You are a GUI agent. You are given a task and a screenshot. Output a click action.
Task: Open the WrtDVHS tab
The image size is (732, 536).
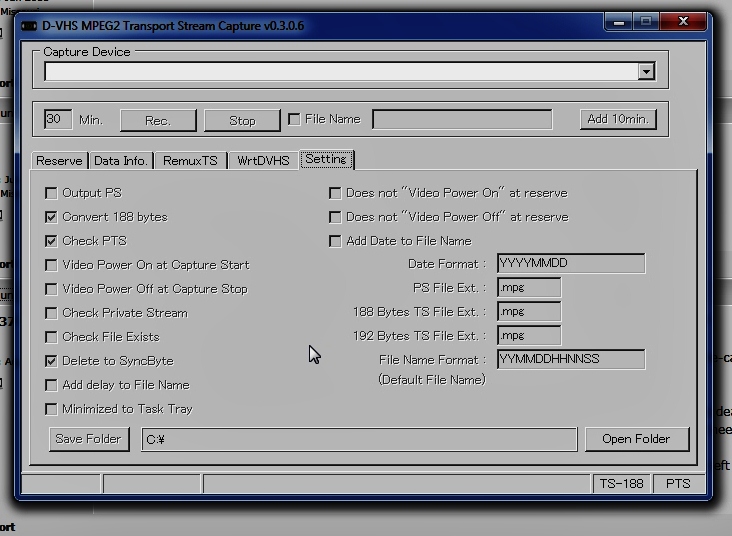pos(263,161)
